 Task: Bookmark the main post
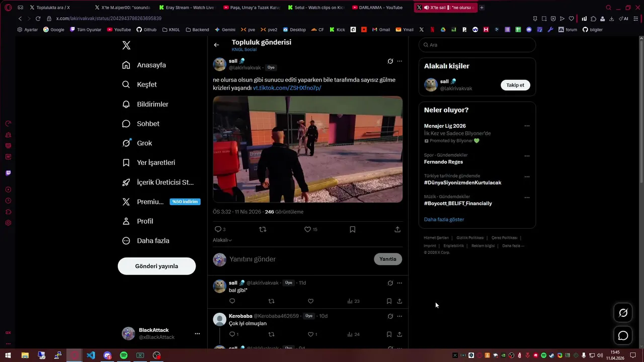(x=353, y=229)
